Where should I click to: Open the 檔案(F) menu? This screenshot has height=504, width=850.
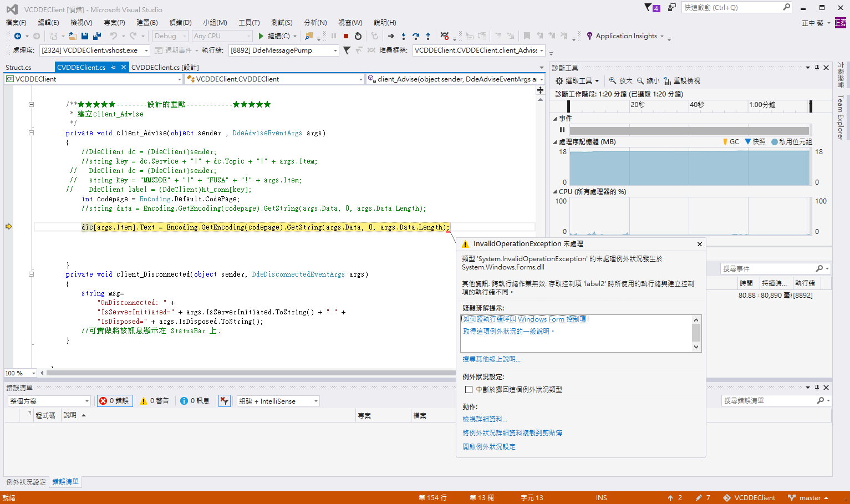(x=16, y=23)
